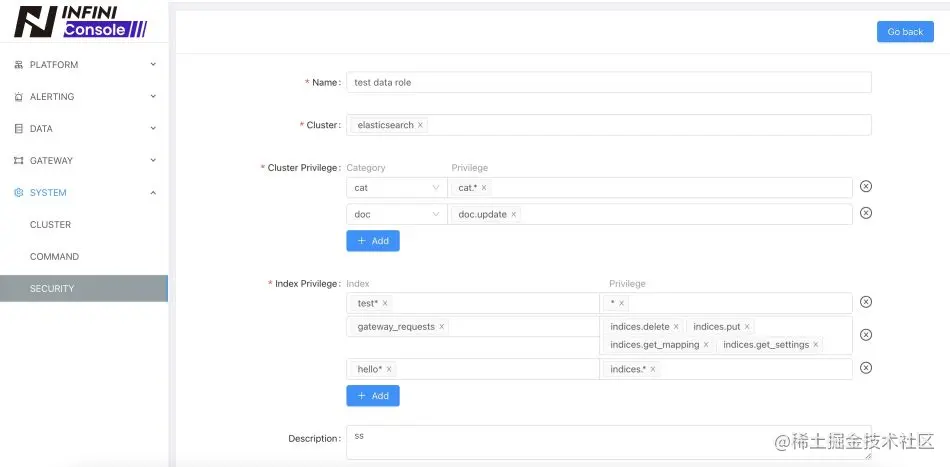This screenshot has width=950, height=467.
Task: Open the doc category dropdown
Action: point(396,214)
